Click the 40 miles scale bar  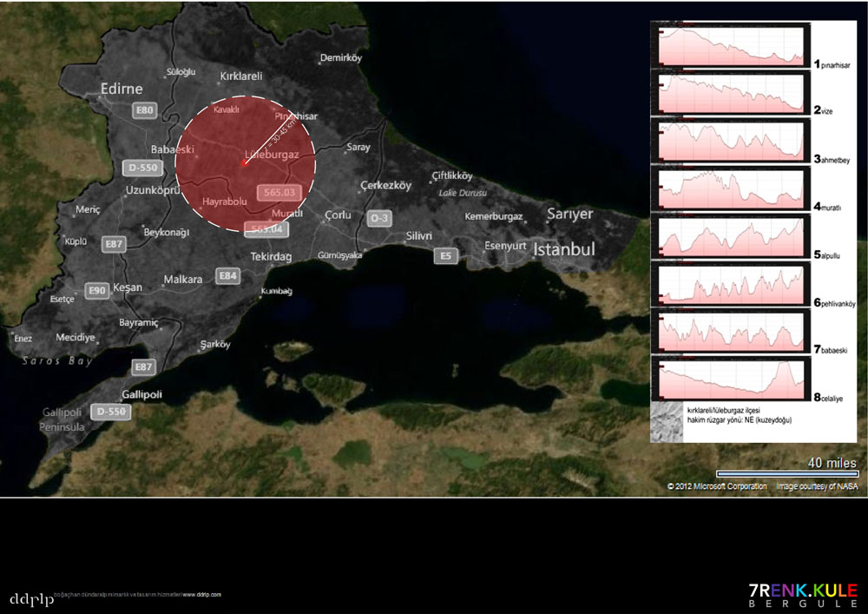point(786,473)
